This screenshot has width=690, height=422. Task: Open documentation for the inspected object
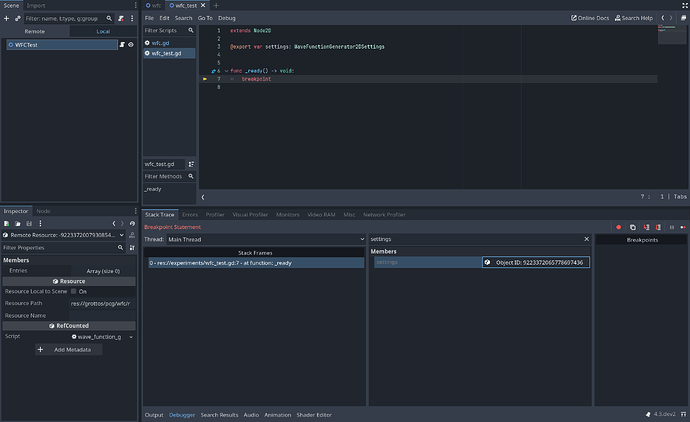pos(132,235)
